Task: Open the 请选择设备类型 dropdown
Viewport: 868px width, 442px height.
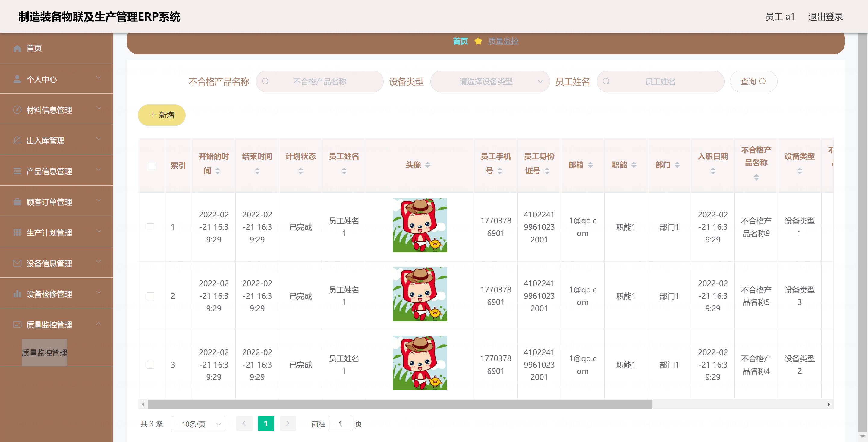Action: point(490,81)
